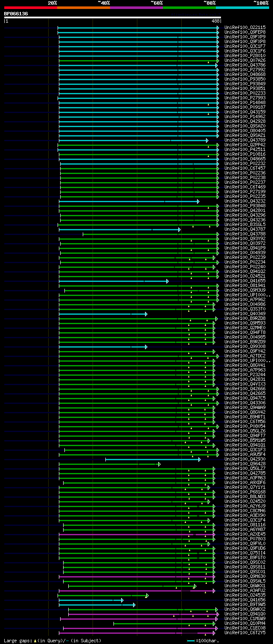Open hit UniRef100_P27992
The height and width of the screenshot is (644, 273).
[245, 70]
